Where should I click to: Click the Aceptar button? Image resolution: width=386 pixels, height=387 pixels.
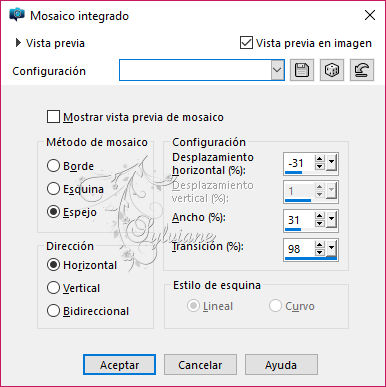coord(119,365)
